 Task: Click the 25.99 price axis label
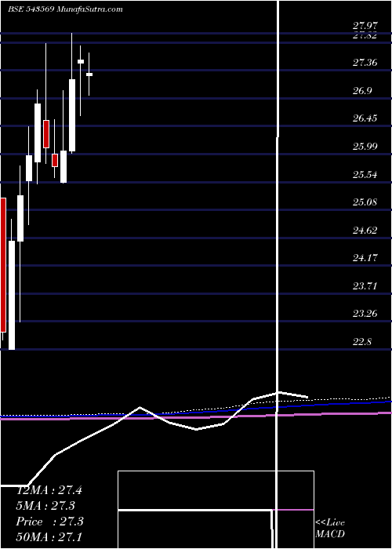point(365,147)
